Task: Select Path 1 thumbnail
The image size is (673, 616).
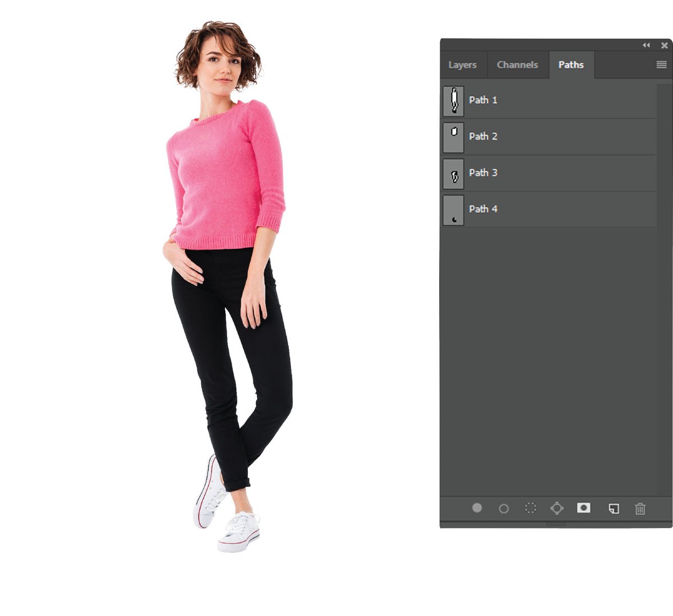Action: point(454,101)
